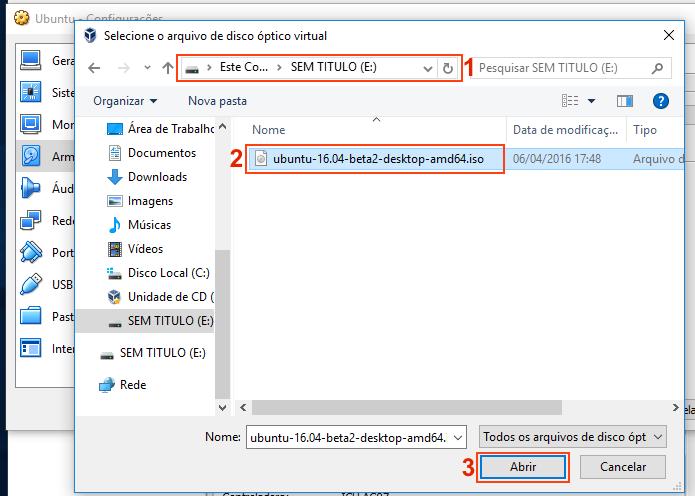Viewport: 695px width, 496px height.
Task: Select highlighted SEM TITULO (E:) tree item
Action: point(145,320)
